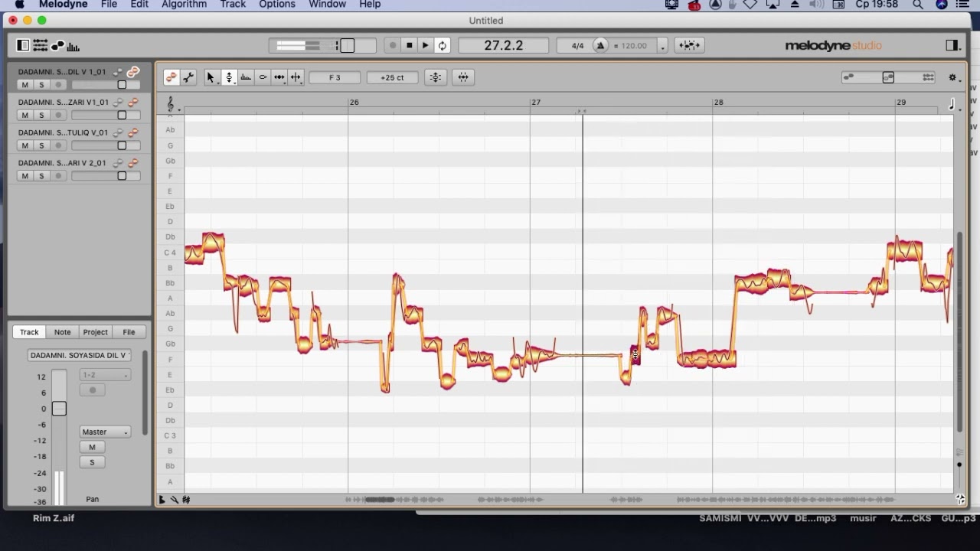This screenshot has height=551, width=980.
Task: Start playback with the Play button
Action: coord(426,46)
